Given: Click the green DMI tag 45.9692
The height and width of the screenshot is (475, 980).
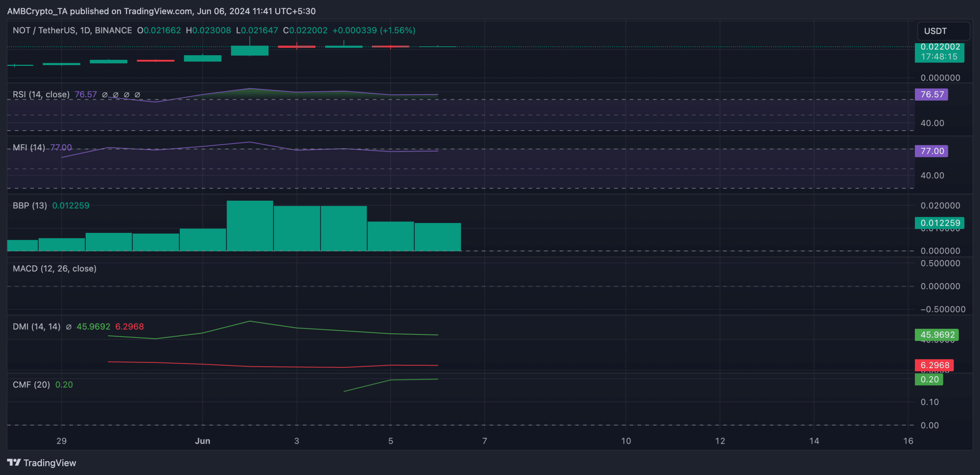Looking at the screenshot, I should [x=937, y=335].
